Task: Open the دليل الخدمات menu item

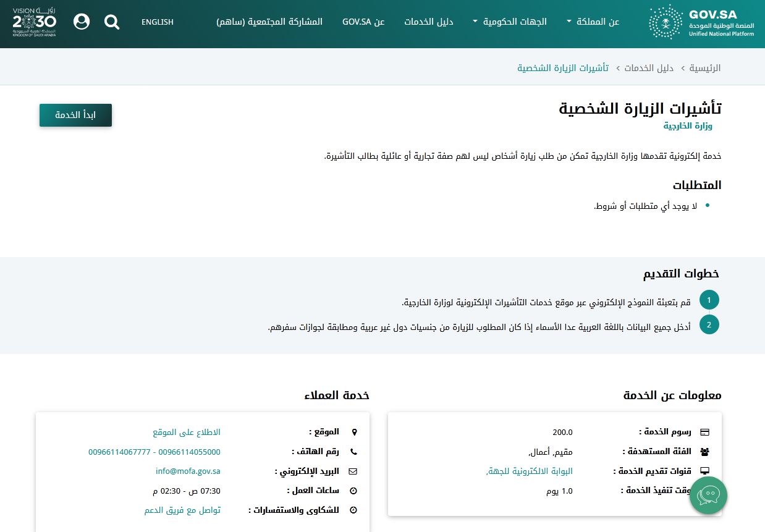Action: point(429,21)
